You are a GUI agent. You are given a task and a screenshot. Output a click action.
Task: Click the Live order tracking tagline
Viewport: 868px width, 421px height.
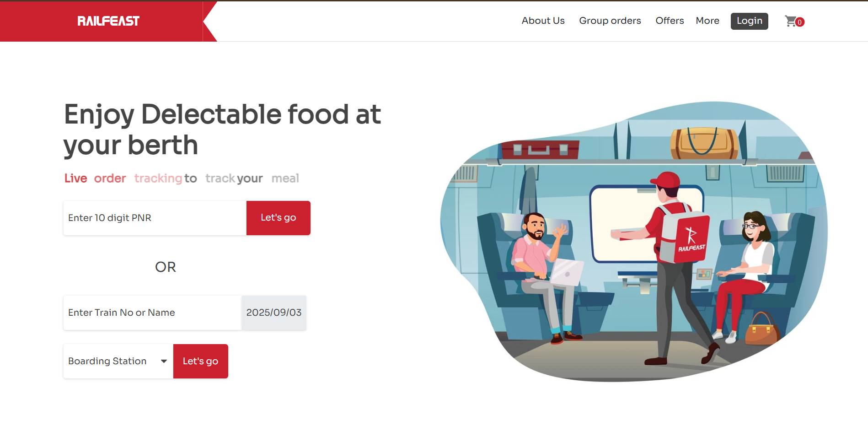coord(182,178)
